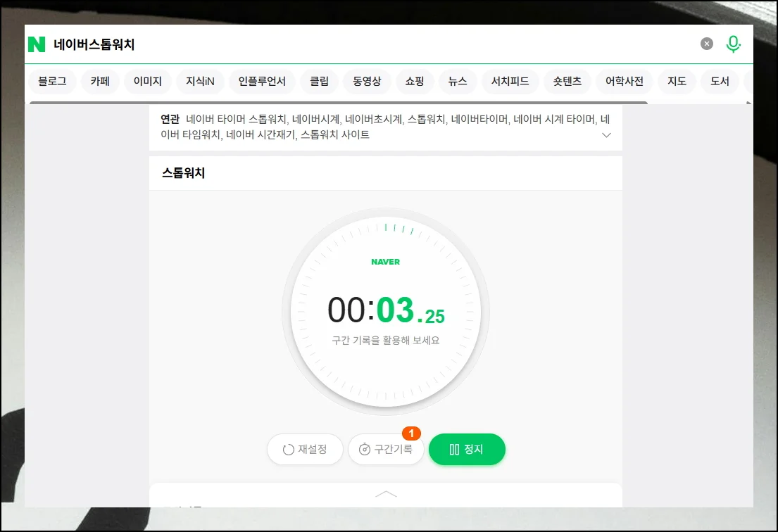The width and height of the screenshot is (778, 532).
Task: Open the 블로그 tab
Action: (x=52, y=82)
